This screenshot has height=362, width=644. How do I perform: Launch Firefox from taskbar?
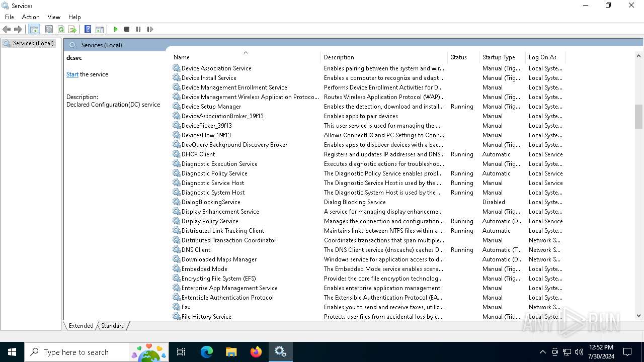coord(256,352)
